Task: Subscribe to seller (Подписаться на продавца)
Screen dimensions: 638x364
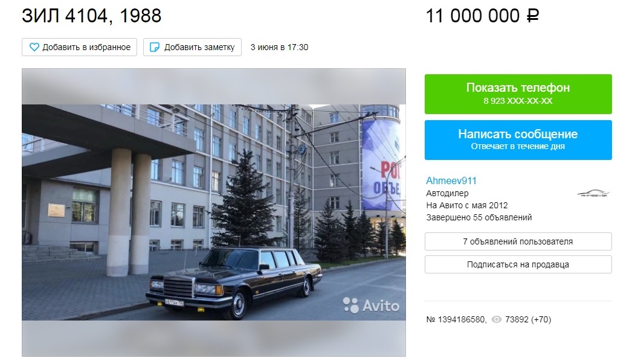Action: click(518, 264)
